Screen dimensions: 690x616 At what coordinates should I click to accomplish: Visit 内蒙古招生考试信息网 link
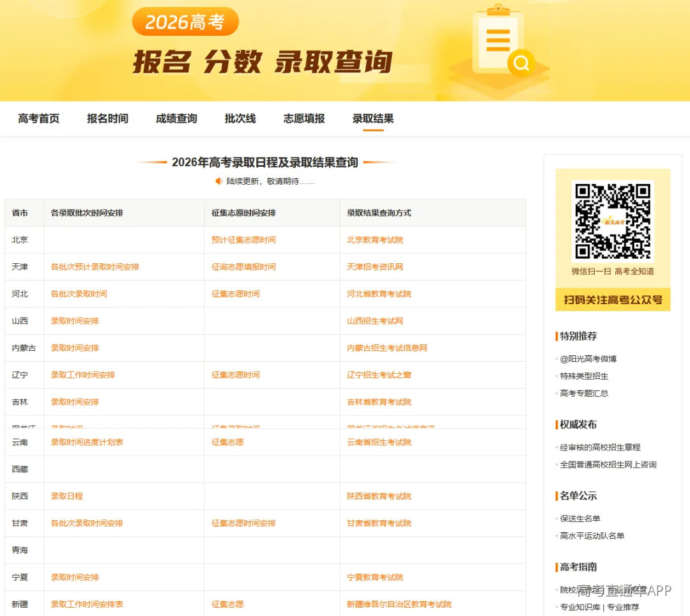387,348
